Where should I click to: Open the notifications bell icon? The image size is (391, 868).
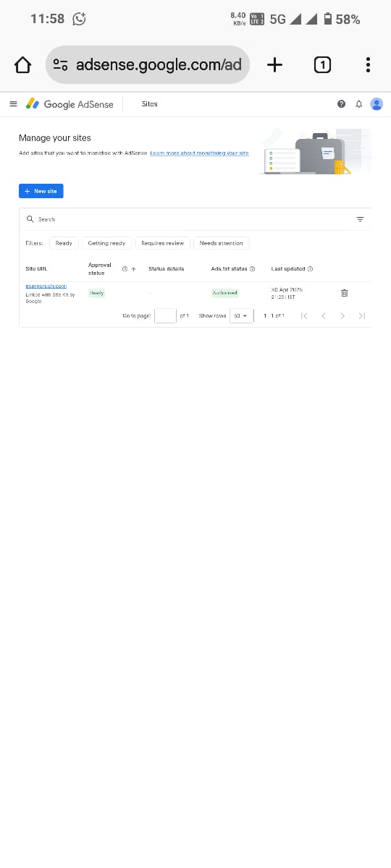pyautogui.click(x=358, y=104)
